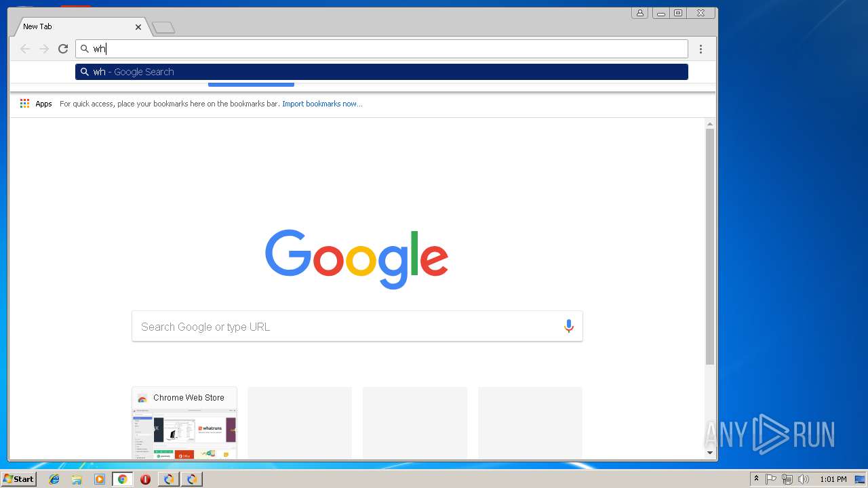
Task: Click the Google logo
Action: coord(357,259)
